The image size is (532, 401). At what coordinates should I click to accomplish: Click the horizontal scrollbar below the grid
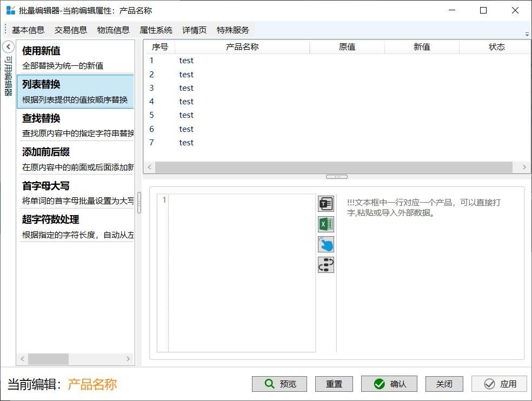335,167
